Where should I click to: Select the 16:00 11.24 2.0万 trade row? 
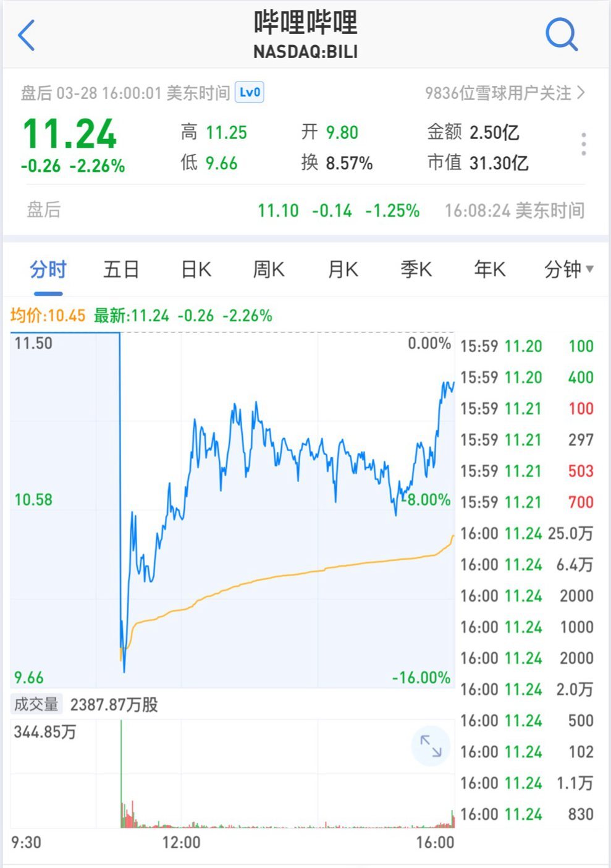tap(527, 689)
